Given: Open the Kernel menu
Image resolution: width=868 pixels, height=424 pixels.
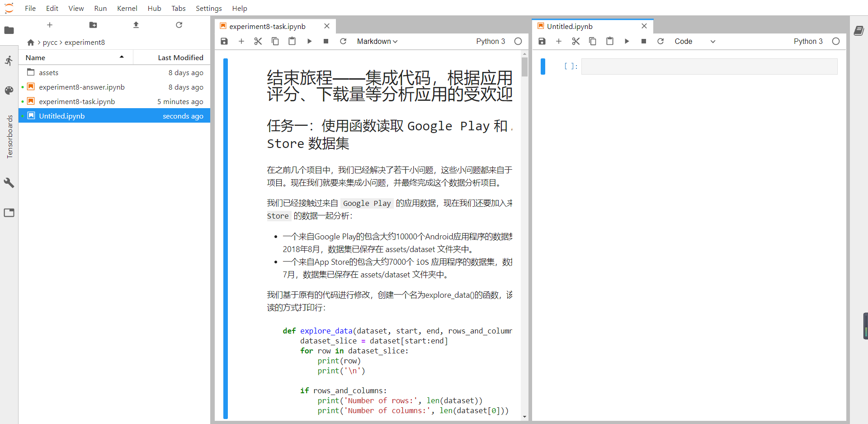Looking at the screenshot, I should pos(127,8).
